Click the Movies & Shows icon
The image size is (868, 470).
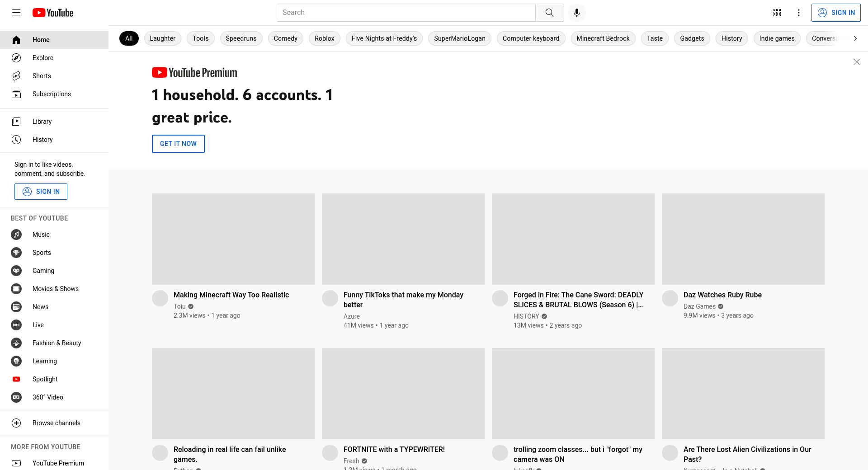[16, 289]
